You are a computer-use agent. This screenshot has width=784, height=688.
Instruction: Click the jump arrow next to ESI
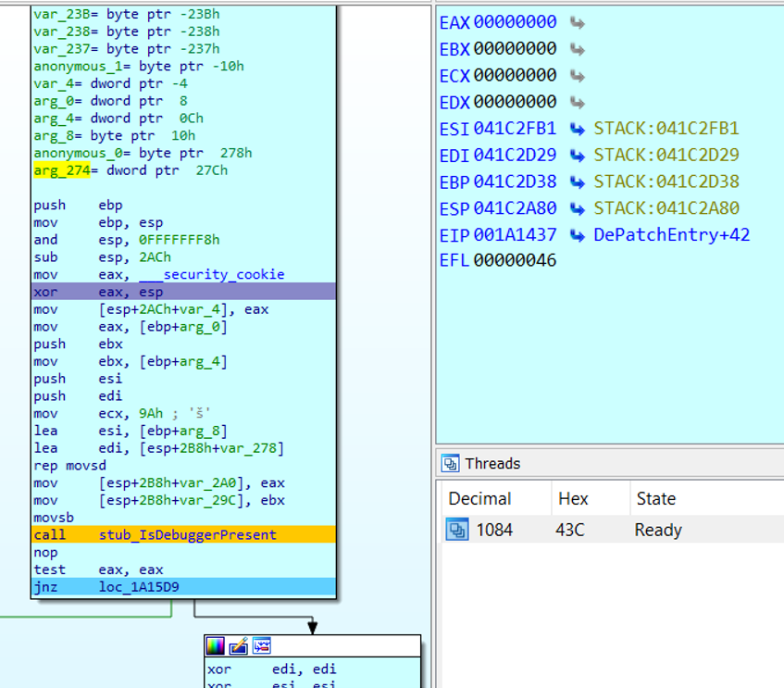pyautogui.click(x=578, y=129)
